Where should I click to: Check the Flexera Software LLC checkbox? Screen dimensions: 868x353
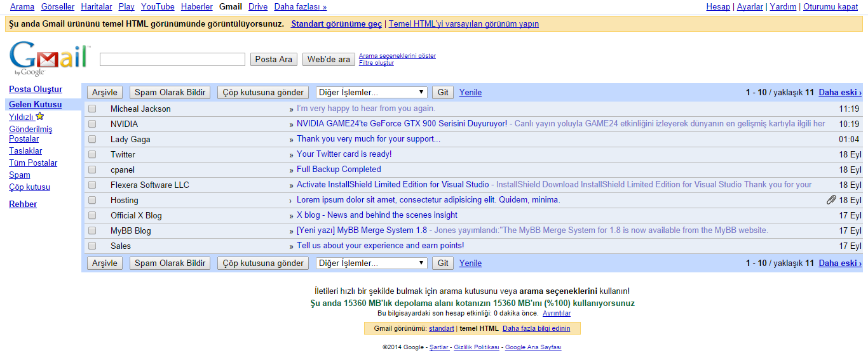click(x=92, y=185)
